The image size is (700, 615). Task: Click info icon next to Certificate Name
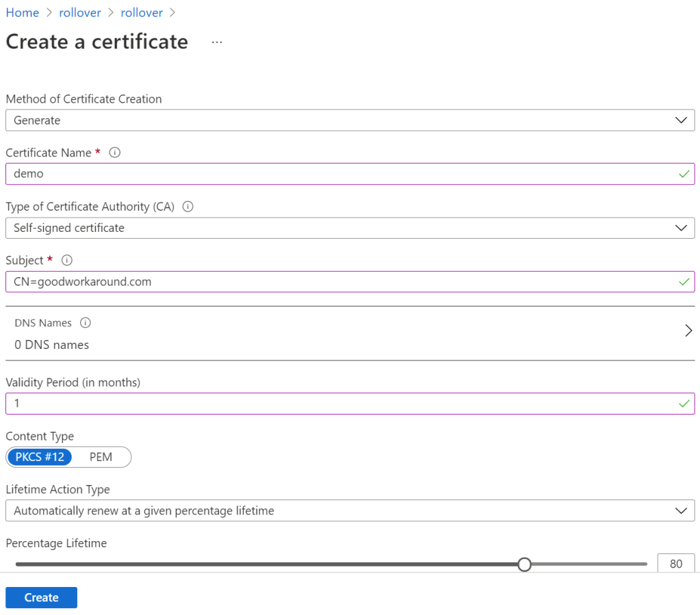(115, 153)
